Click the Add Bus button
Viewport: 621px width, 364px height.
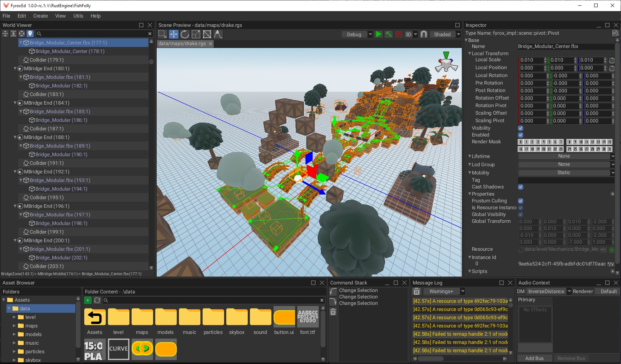534,358
